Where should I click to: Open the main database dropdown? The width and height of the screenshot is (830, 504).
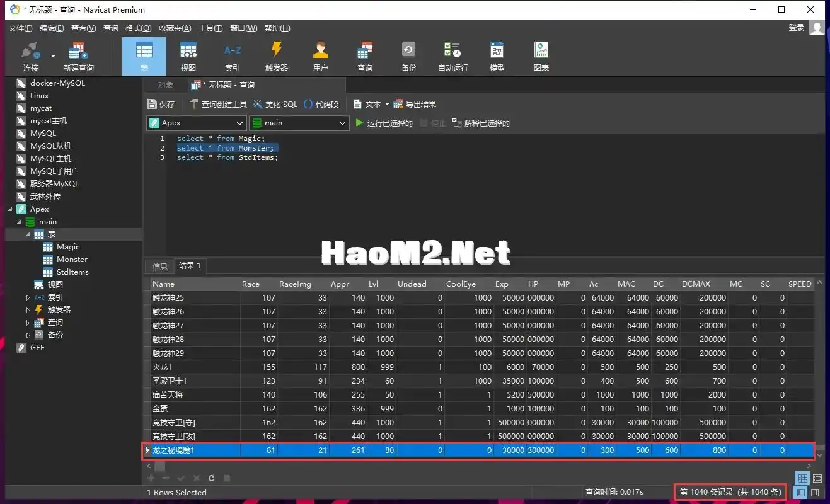299,123
